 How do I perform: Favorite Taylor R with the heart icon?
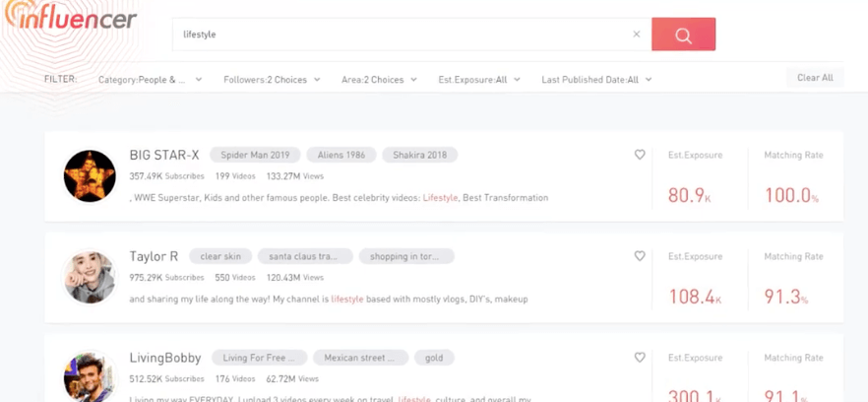[640, 255]
